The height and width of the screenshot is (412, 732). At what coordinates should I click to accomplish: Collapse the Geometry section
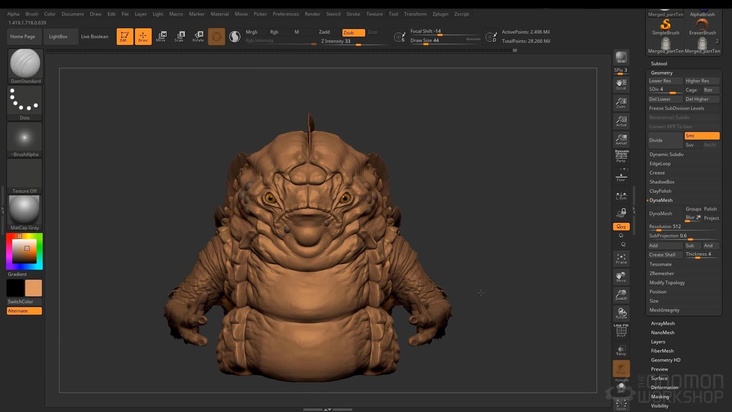point(662,73)
